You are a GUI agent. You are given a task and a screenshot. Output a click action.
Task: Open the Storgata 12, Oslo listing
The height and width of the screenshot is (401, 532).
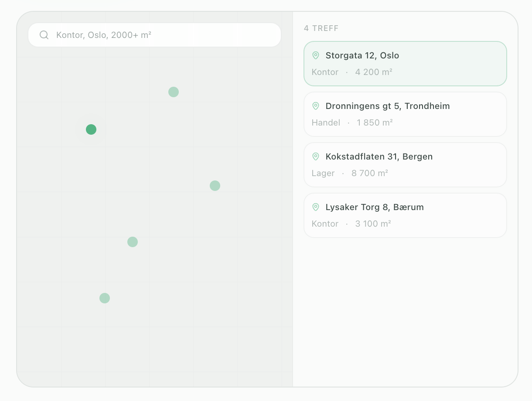(405, 64)
